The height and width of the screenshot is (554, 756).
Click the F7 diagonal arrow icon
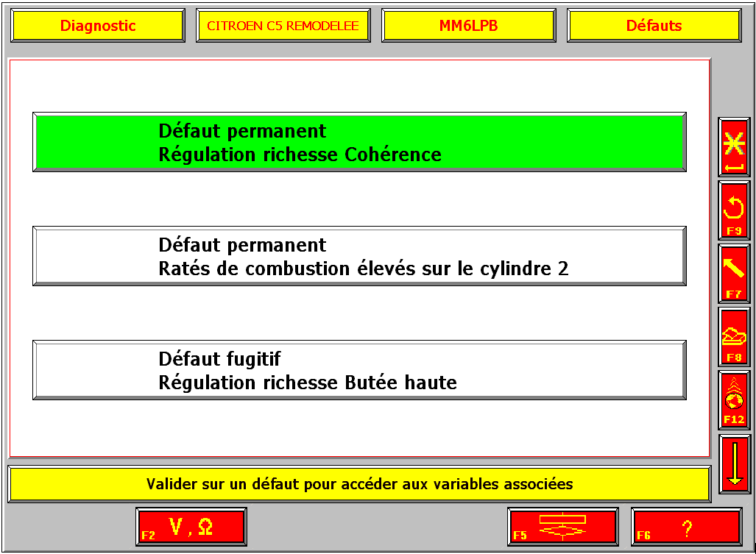point(734,274)
